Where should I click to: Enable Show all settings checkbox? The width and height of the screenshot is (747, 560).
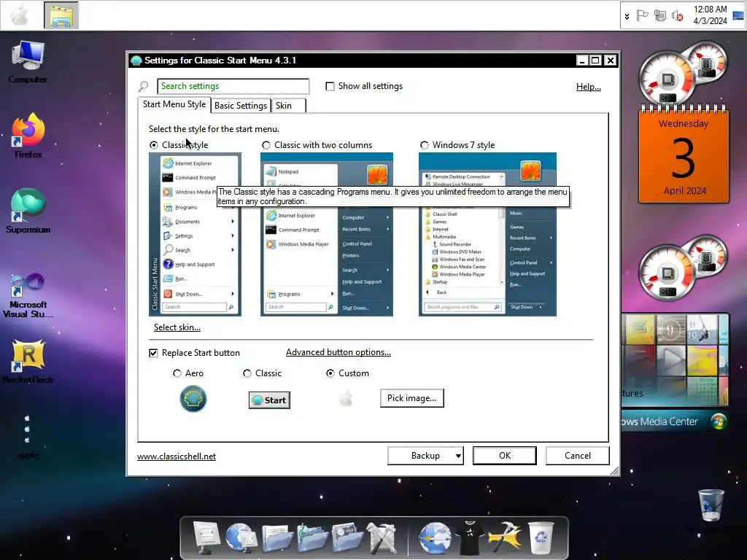pos(330,86)
